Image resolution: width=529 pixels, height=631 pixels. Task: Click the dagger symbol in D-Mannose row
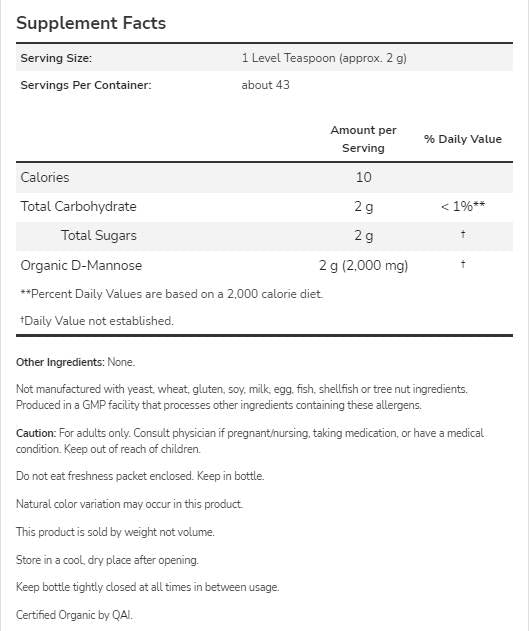tap(463, 264)
